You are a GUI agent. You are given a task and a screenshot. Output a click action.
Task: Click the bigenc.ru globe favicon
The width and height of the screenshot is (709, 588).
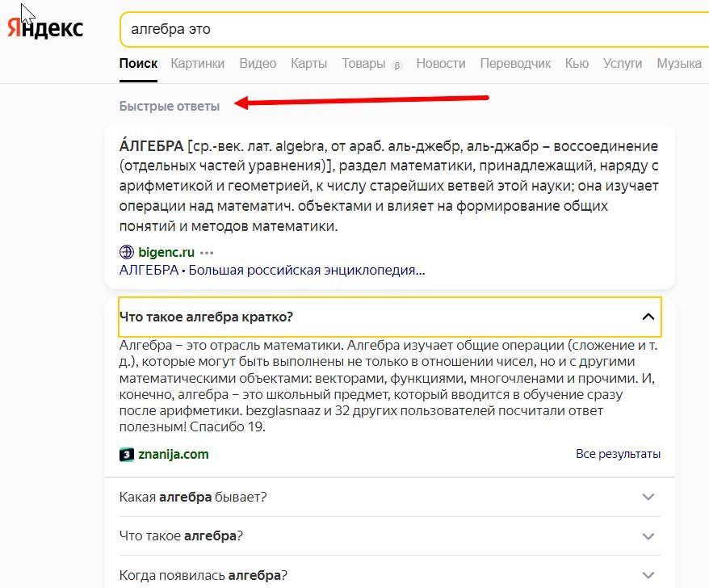(126, 252)
